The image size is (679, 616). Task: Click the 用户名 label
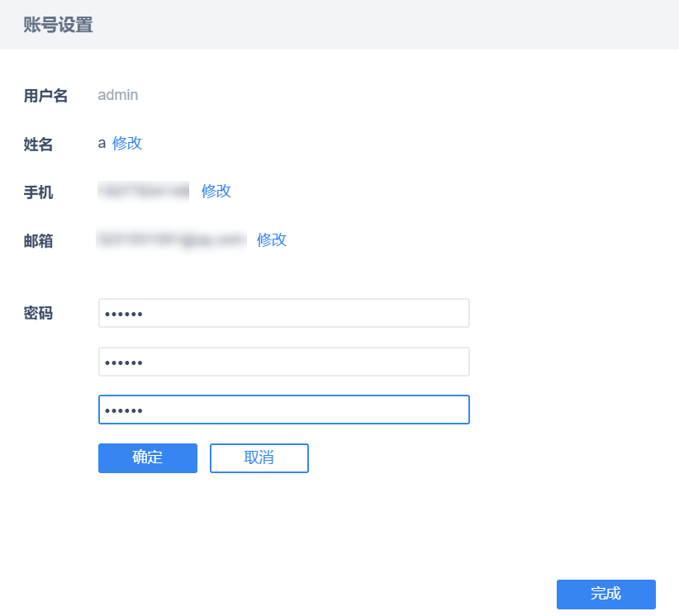pyautogui.click(x=45, y=96)
